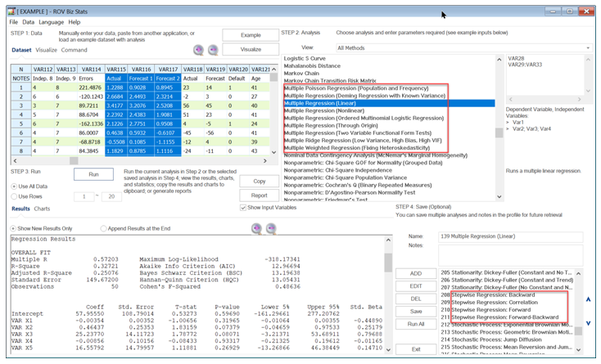Screen dimensions: 601x364
Task: Open the File menu
Action: point(13,22)
